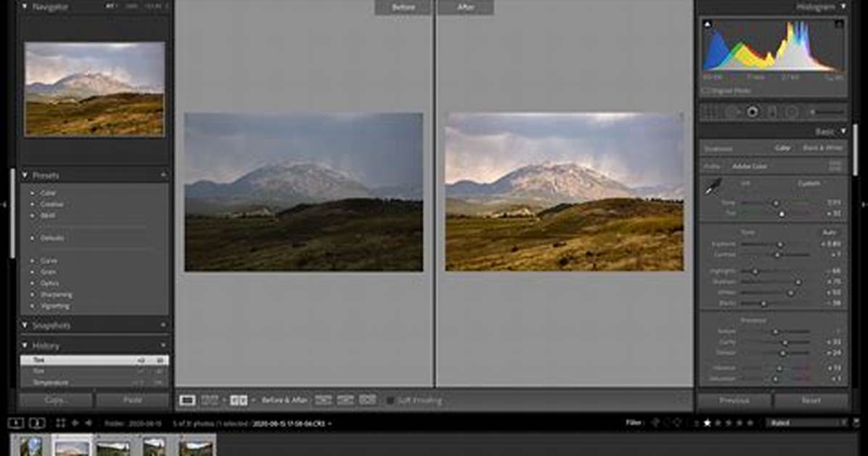Collapse the Navigator panel
Screen dimensions: 868x456
[25, 7]
